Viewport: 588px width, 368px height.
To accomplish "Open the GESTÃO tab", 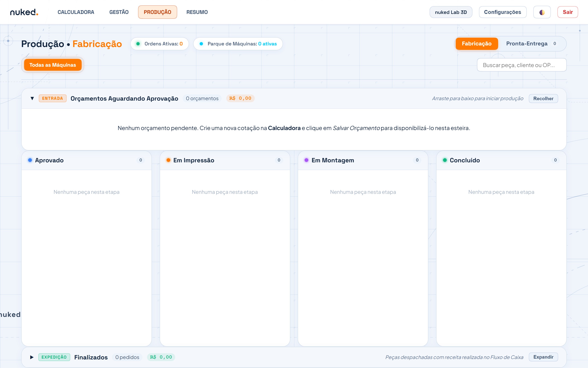I will tap(119, 12).
